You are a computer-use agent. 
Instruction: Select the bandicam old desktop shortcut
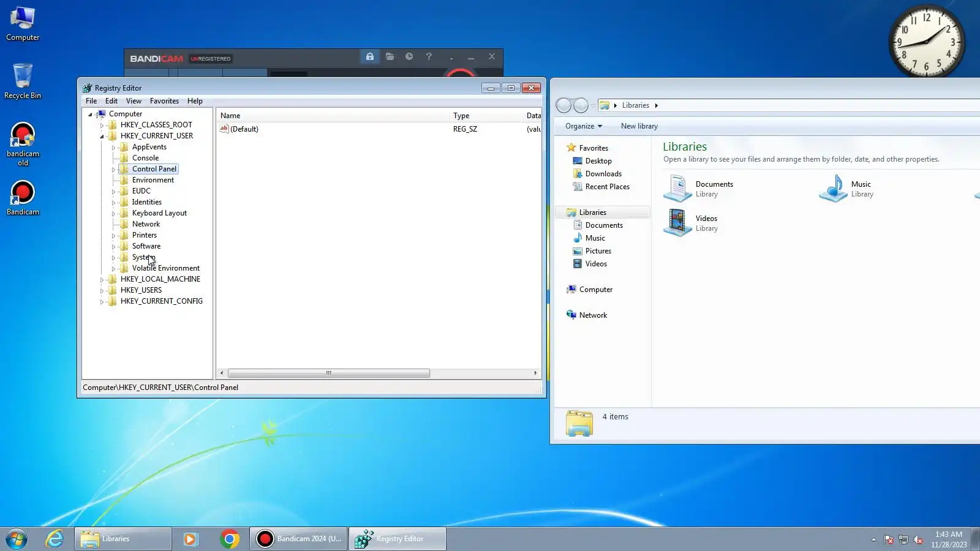(x=23, y=144)
